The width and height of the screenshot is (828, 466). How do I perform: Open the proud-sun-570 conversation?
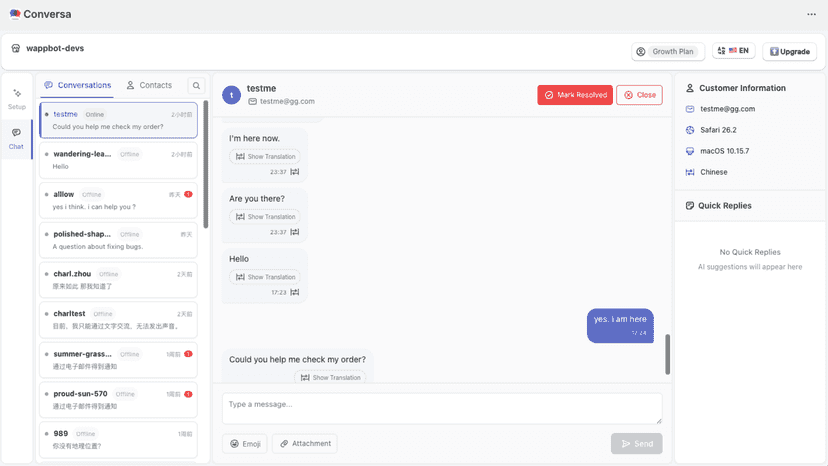(x=118, y=400)
